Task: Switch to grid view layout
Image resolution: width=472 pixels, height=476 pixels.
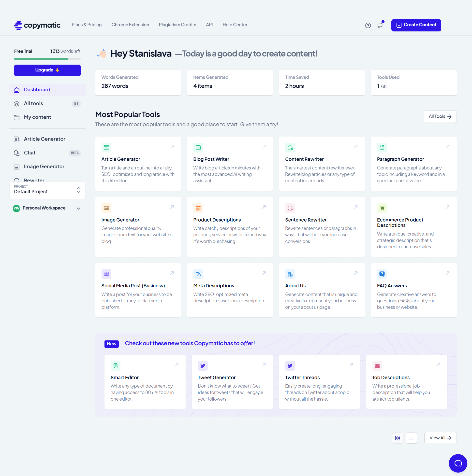Action: tap(398, 438)
